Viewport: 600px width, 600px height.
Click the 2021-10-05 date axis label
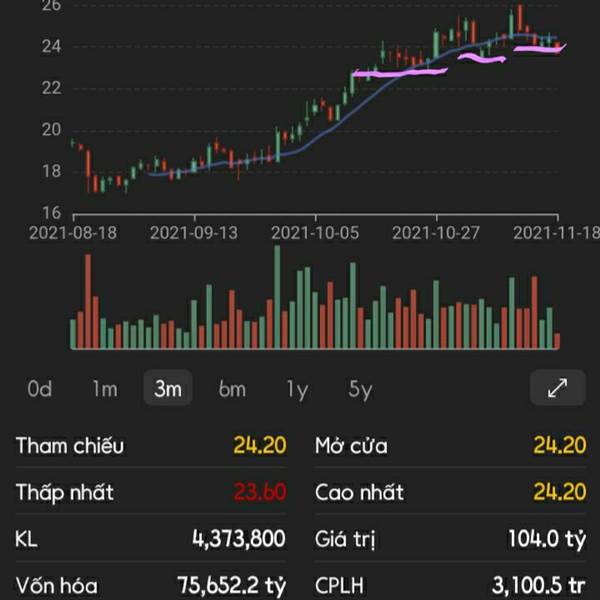tap(315, 233)
